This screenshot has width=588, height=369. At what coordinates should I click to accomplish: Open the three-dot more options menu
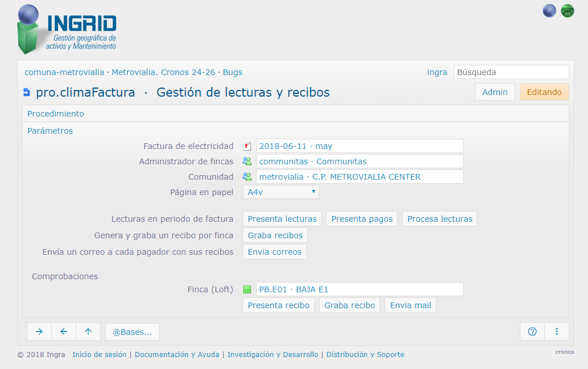(x=557, y=331)
